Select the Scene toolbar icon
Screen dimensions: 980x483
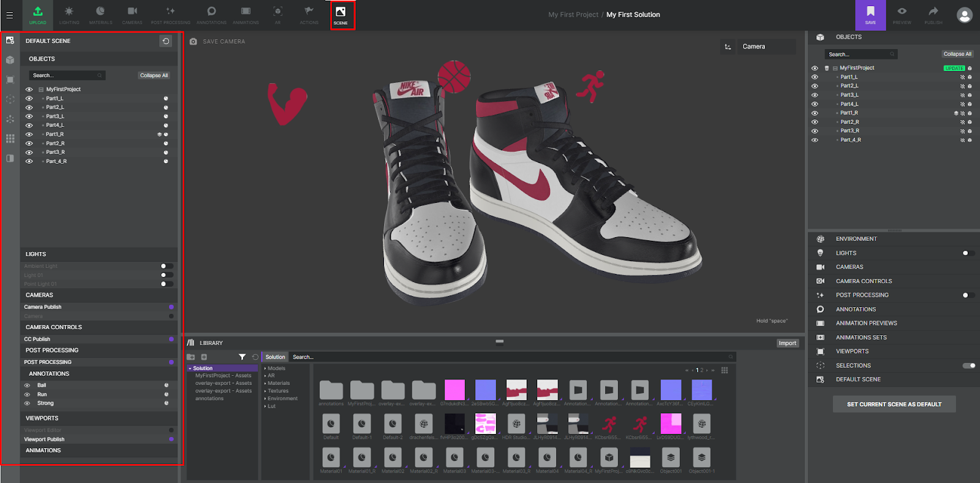[x=341, y=15]
